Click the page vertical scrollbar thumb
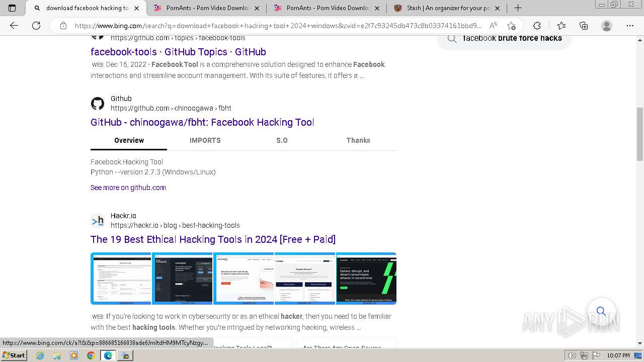This screenshot has height=362, width=644. pyautogui.click(x=640, y=134)
